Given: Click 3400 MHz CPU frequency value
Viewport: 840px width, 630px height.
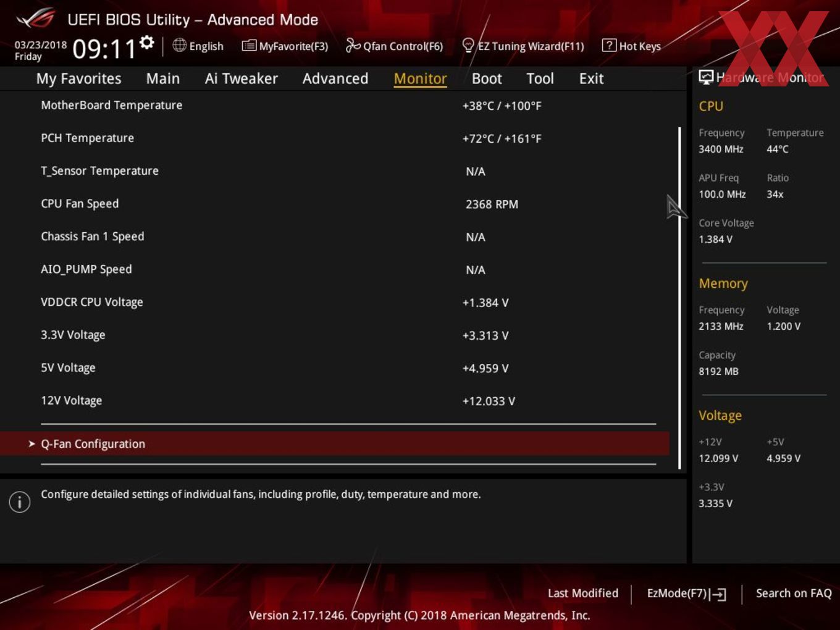Looking at the screenshot, I should tap(721, 149).
